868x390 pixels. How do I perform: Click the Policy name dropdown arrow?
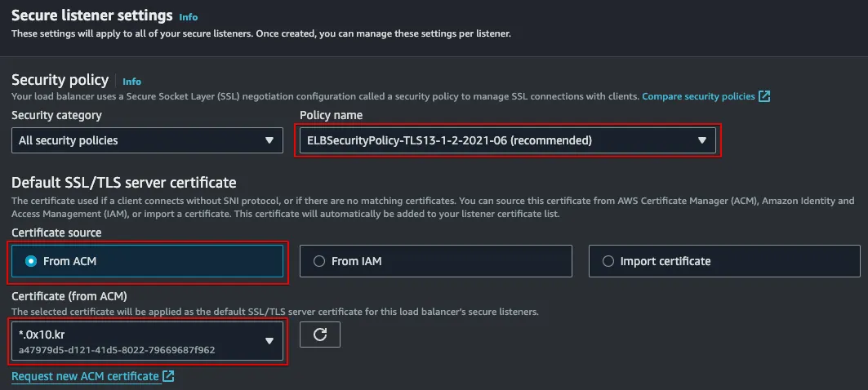point(702,140)
